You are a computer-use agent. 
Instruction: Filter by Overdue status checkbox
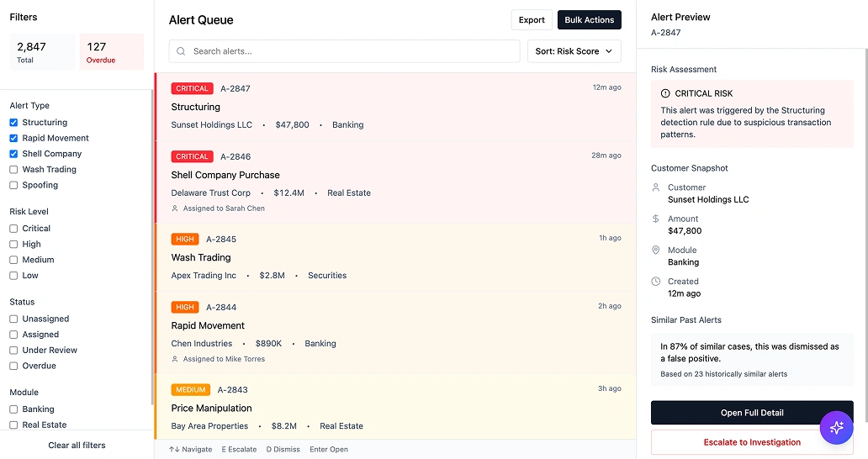click(x=13, y=366)
